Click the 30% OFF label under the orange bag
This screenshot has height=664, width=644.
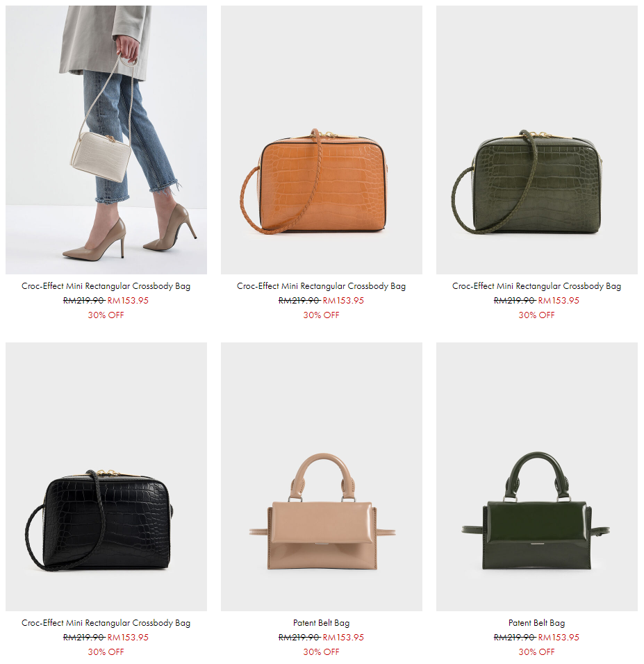[321, 315]
